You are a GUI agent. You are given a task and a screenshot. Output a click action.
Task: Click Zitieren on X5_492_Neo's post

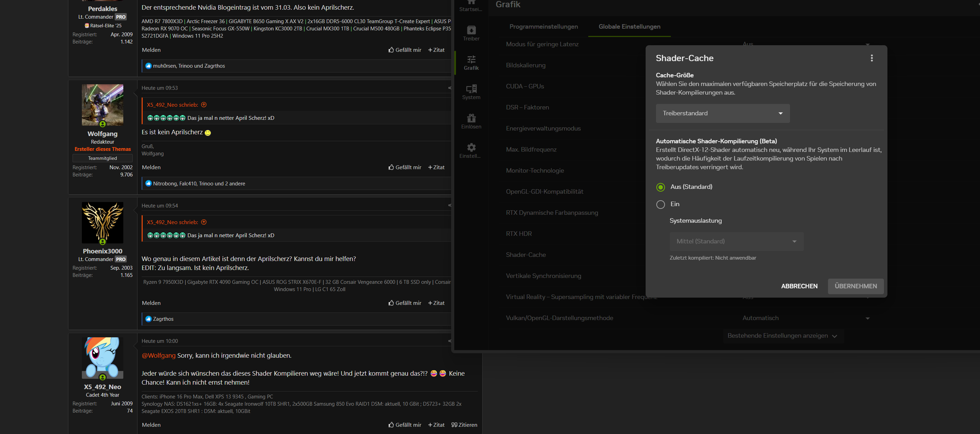click(464, 424)
